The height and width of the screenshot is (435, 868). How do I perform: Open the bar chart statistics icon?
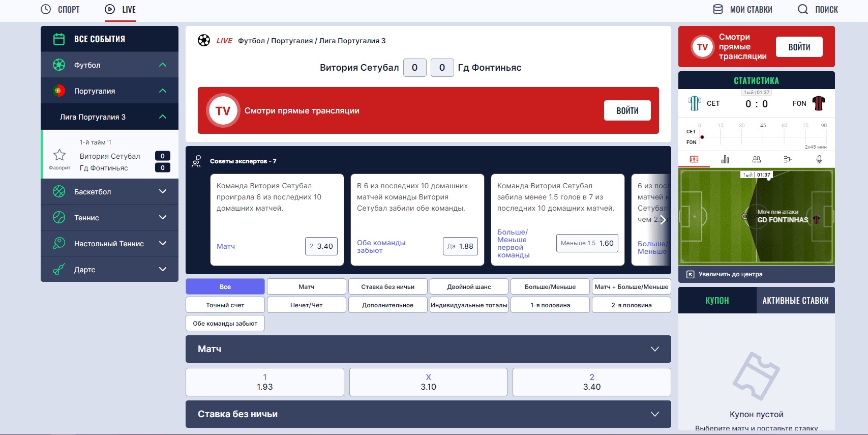(725, 159)
